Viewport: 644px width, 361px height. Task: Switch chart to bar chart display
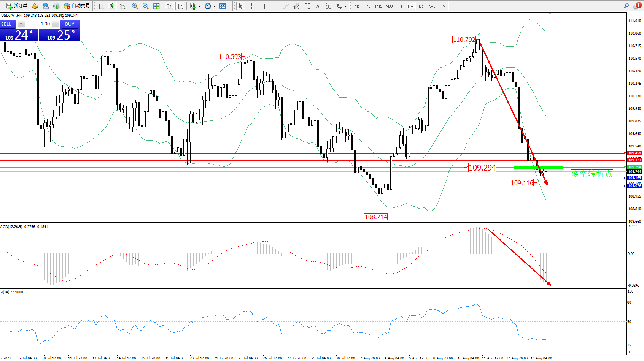[x=101, y=6]
